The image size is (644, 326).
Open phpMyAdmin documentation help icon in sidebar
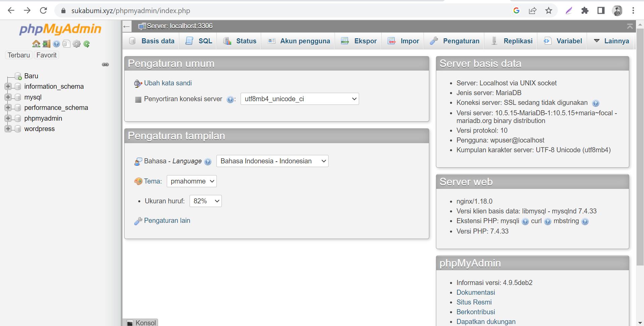(x=56, y=44)
